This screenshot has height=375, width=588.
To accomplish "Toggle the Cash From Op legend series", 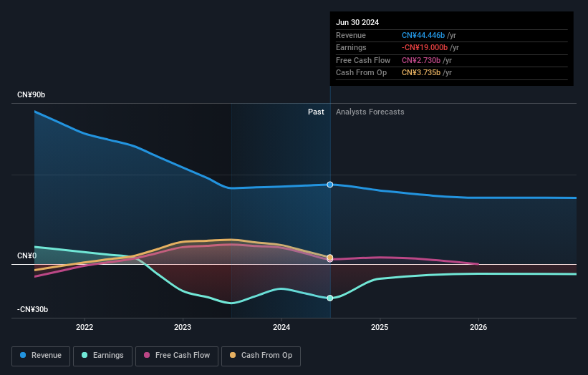I will pos(261,356).
